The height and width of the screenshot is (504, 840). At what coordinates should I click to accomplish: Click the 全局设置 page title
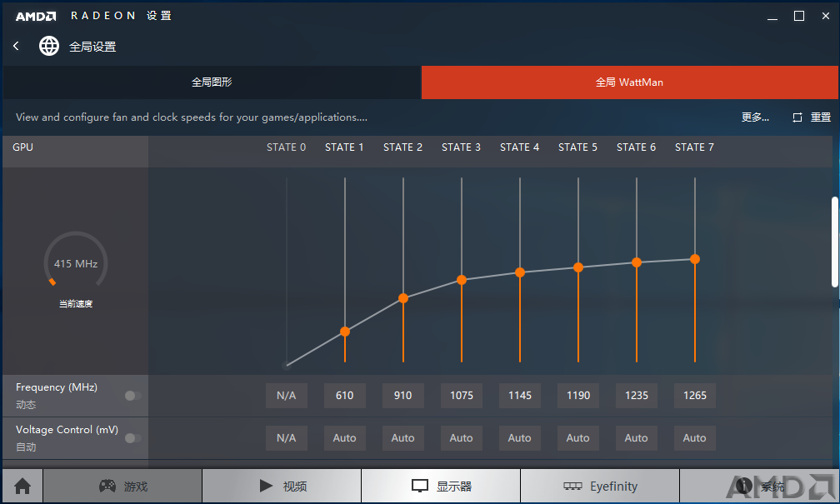pyautogui.click(x=92, y=47)
